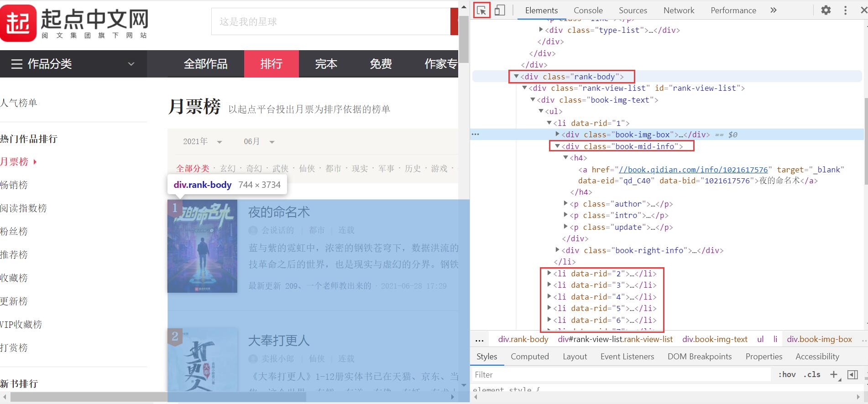Click the Styles Filter input

[621, 374]
